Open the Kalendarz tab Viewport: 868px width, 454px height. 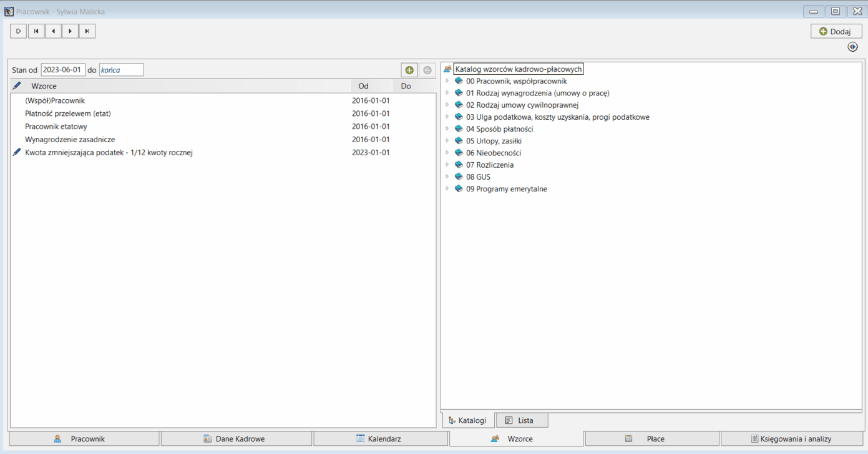[x=381, y=439]
